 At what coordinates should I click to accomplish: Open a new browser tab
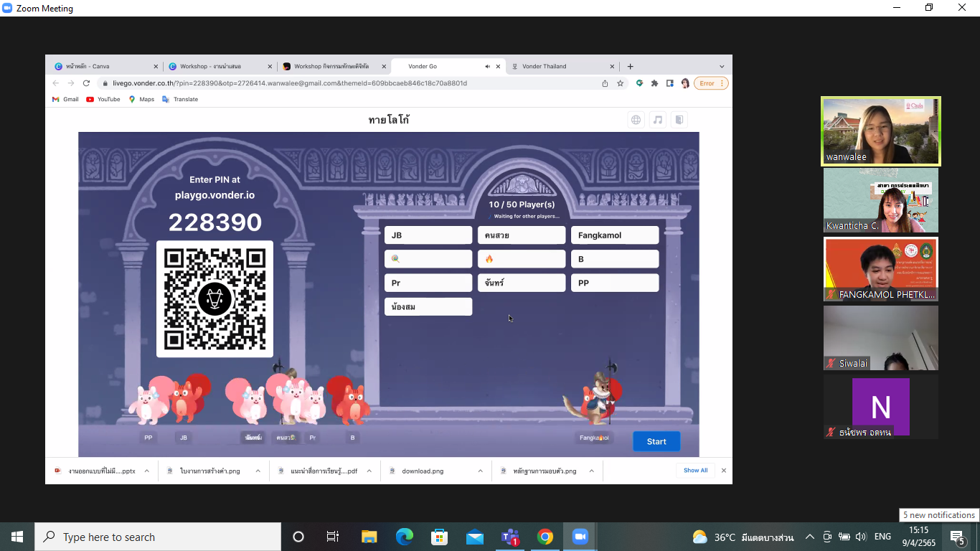[x=630, y=66]
